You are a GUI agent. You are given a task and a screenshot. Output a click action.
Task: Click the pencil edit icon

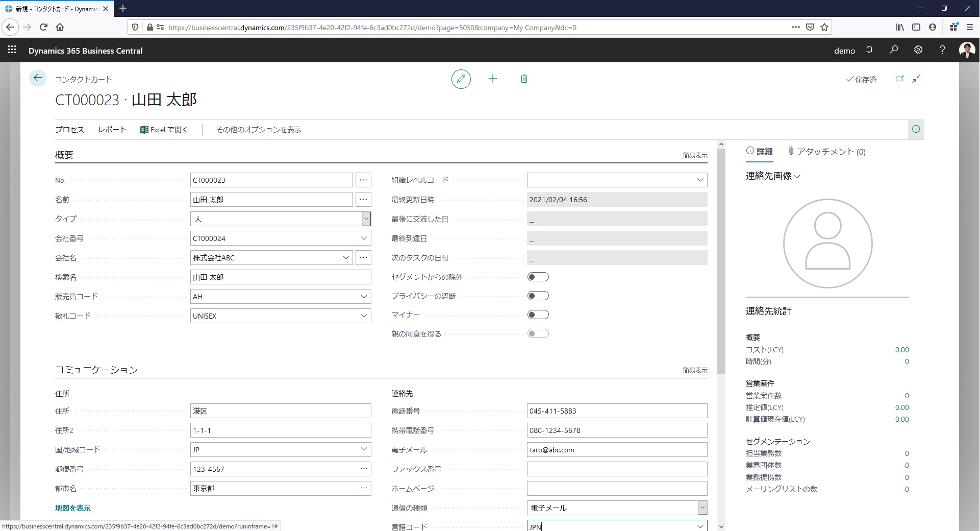(461, 79)
